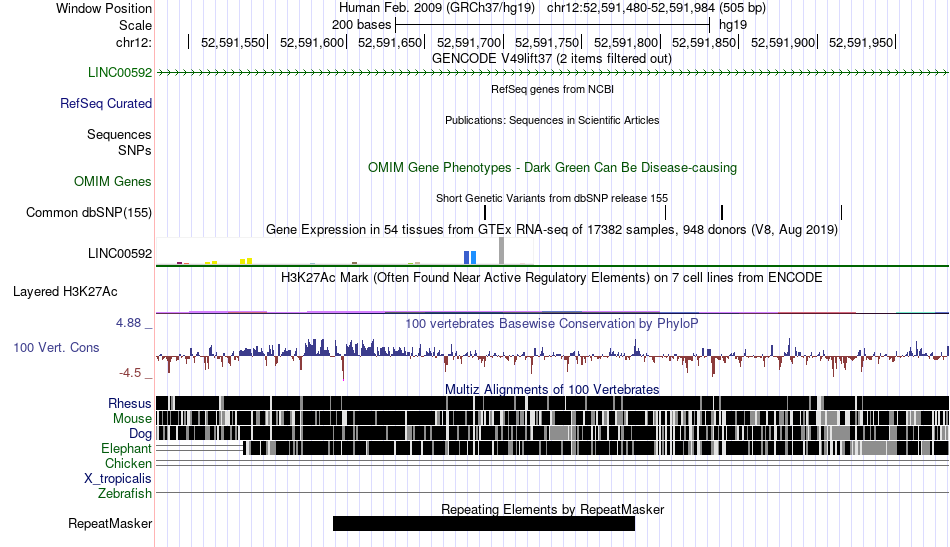The image size is (950, 547).
Task: Click the GENCODE V49lift37 track title
Action: (x=552, y=59)
